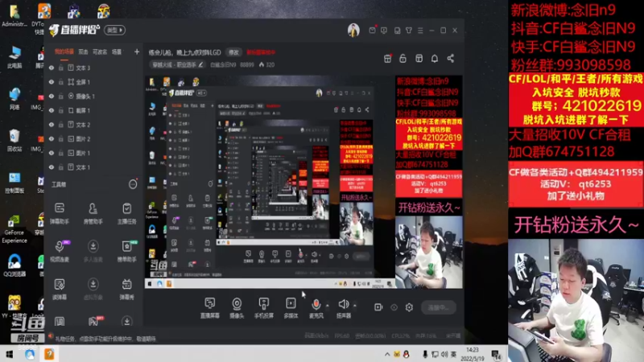The width and height of the screenshot is (644, 362).
Task: Click the toolbox options circle icon
Action: (133, 184)
